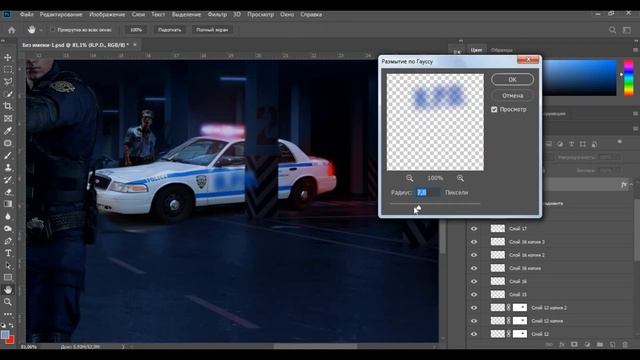Click the rainbow hue strip in Color panel
The image size is (640, 360).
[x=629, y=78]
